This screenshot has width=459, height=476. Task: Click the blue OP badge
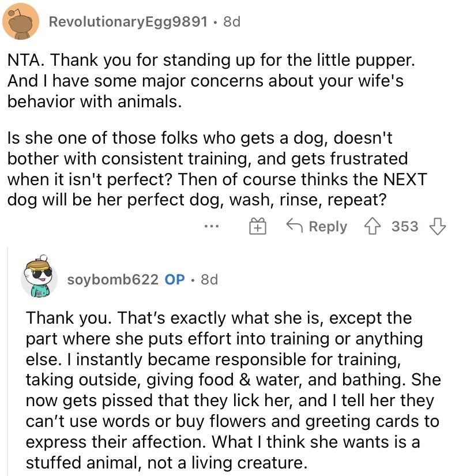(x=175, y=280)
